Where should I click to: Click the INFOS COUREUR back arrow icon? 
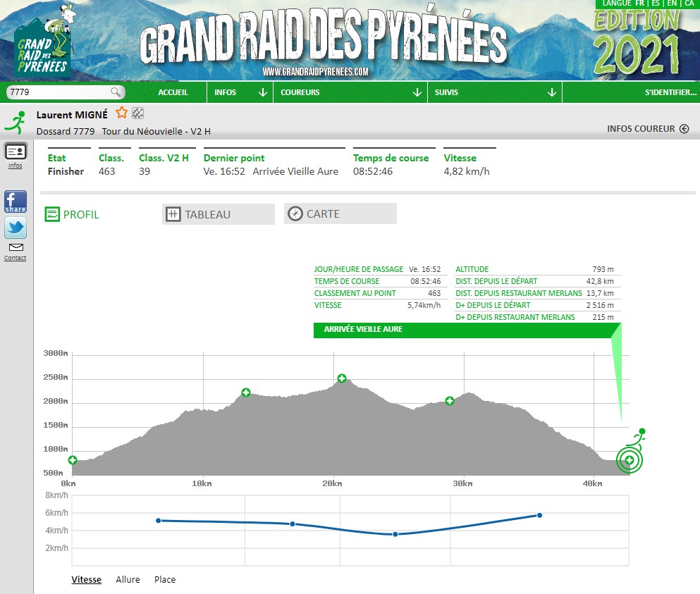pyautogui.click(x=684, y=128)
